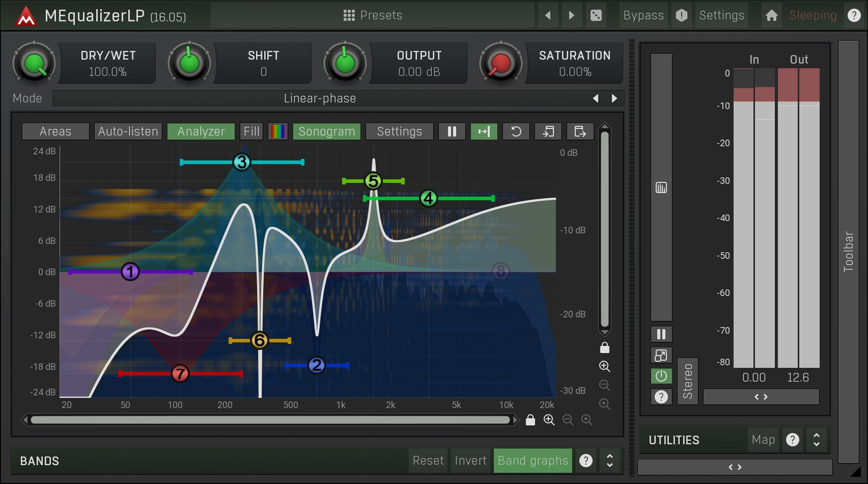
Task: Select EQ band 4 node
Action: tap(429, 198)
